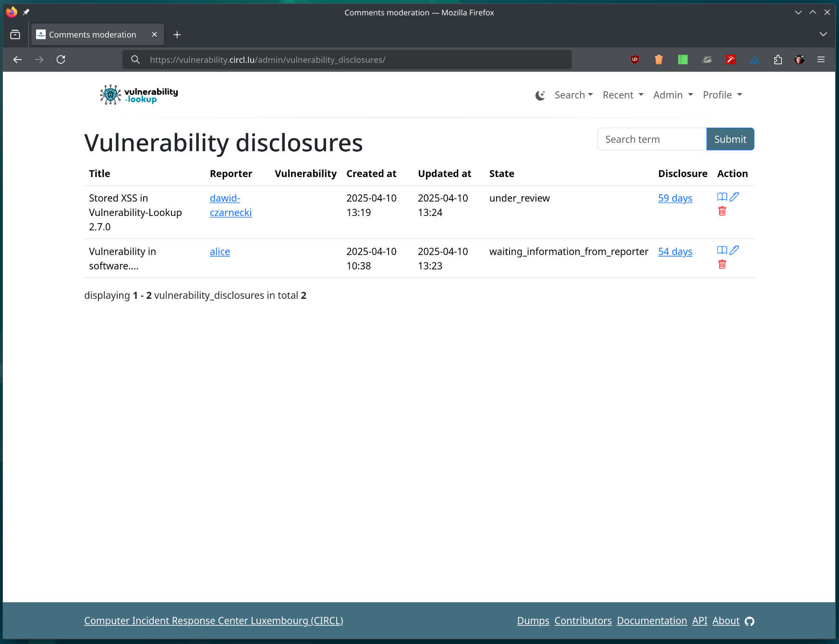Open alice's disclosure with the book icon

tap(722, 250)
